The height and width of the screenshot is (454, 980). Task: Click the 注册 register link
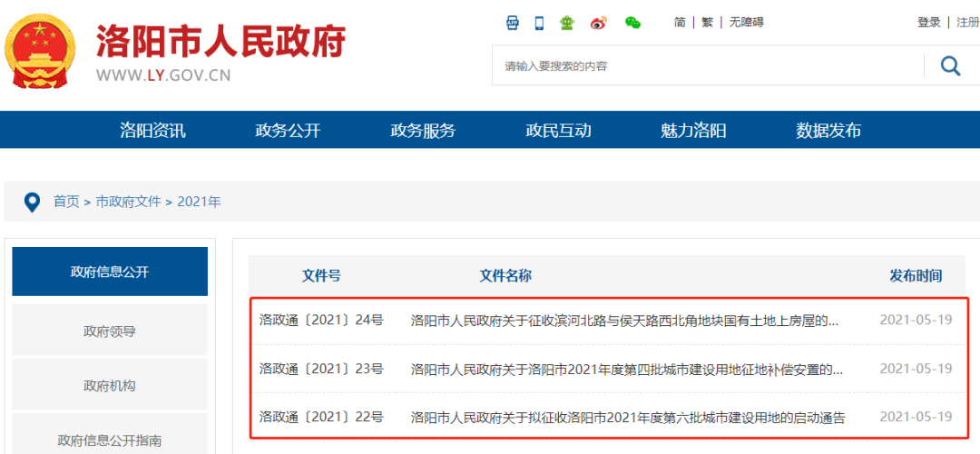click(967, 23)
